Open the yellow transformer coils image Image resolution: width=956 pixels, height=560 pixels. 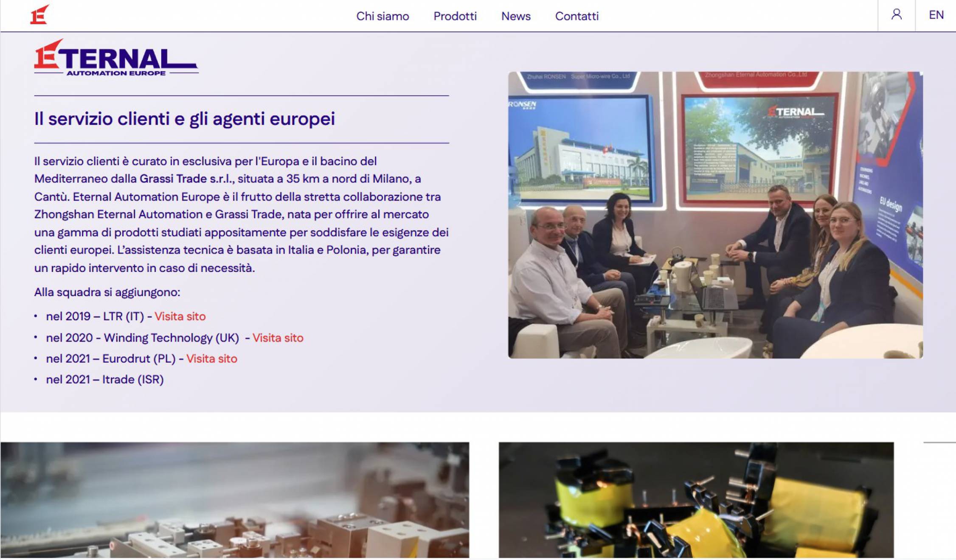click(696, 500)
